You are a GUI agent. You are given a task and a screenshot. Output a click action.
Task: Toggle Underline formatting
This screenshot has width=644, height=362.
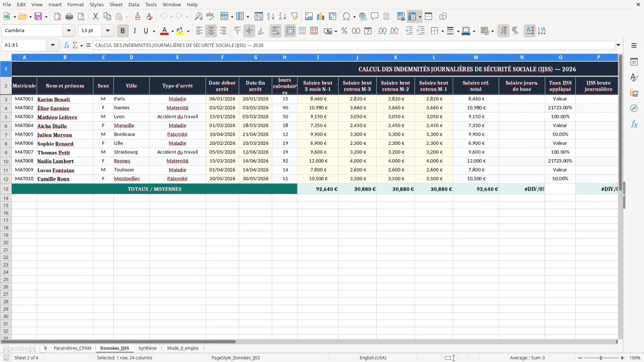click(145, 31)
